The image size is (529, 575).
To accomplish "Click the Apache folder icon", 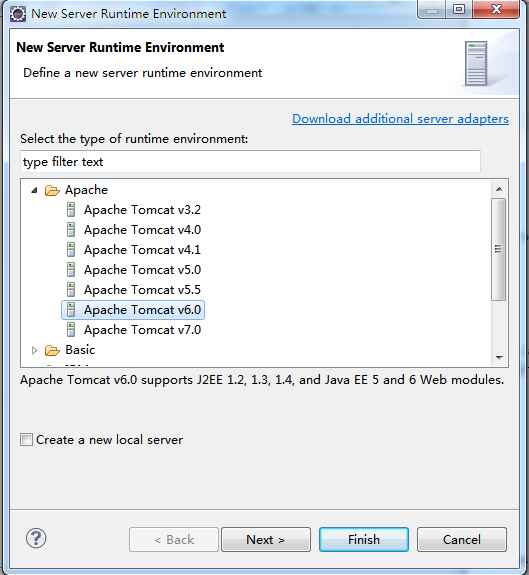I will coord(52,190).
